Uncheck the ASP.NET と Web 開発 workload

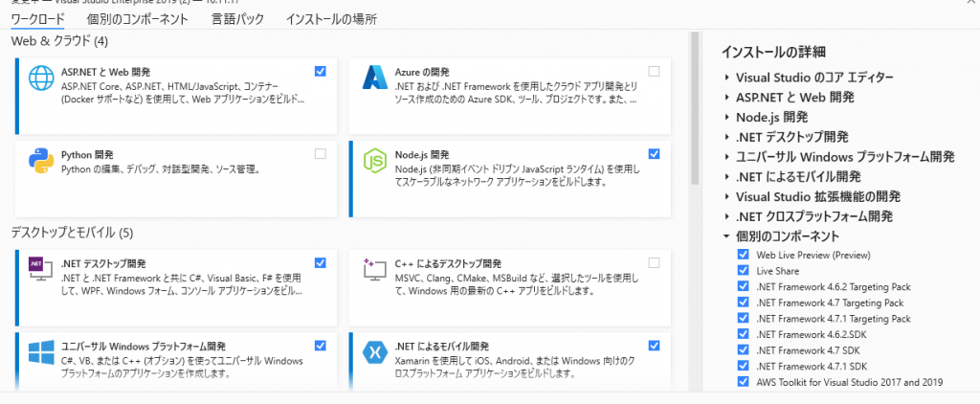(321, 71)
